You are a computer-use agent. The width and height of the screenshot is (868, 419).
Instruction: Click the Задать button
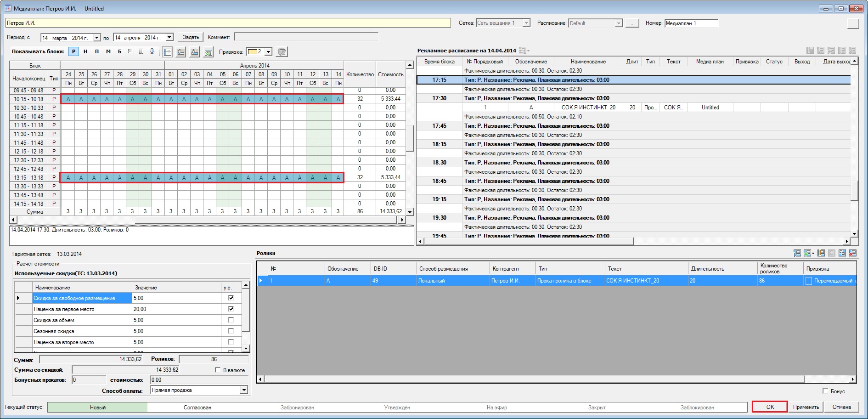pyautogui.click(x=191, y=37)
